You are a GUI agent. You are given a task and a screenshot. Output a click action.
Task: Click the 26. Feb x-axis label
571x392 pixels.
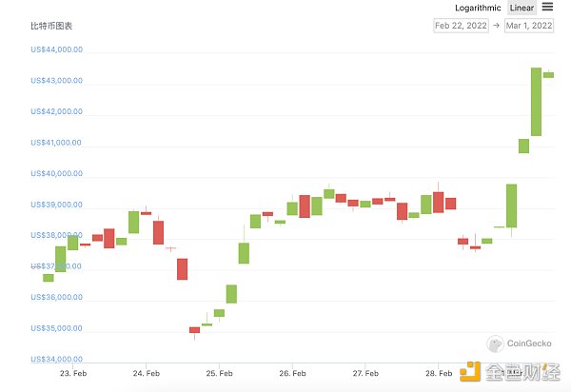click(292, 375)
